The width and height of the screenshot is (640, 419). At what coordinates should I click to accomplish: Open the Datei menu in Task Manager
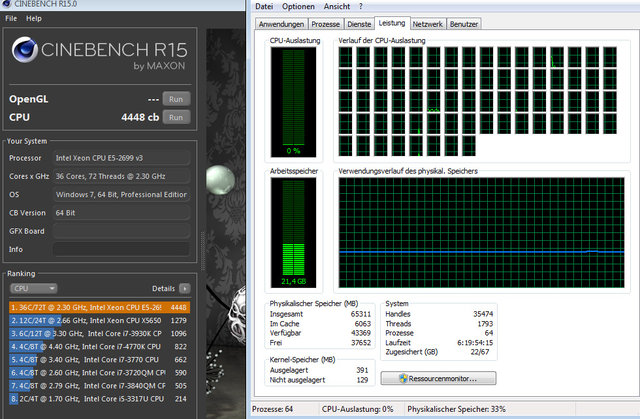pyautogui.click(x=264, y=7)
